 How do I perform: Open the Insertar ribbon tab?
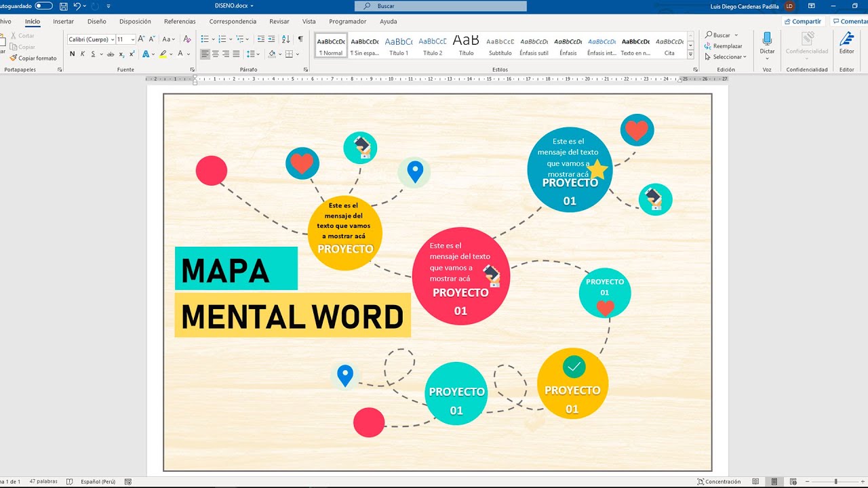tap(63, 22)
